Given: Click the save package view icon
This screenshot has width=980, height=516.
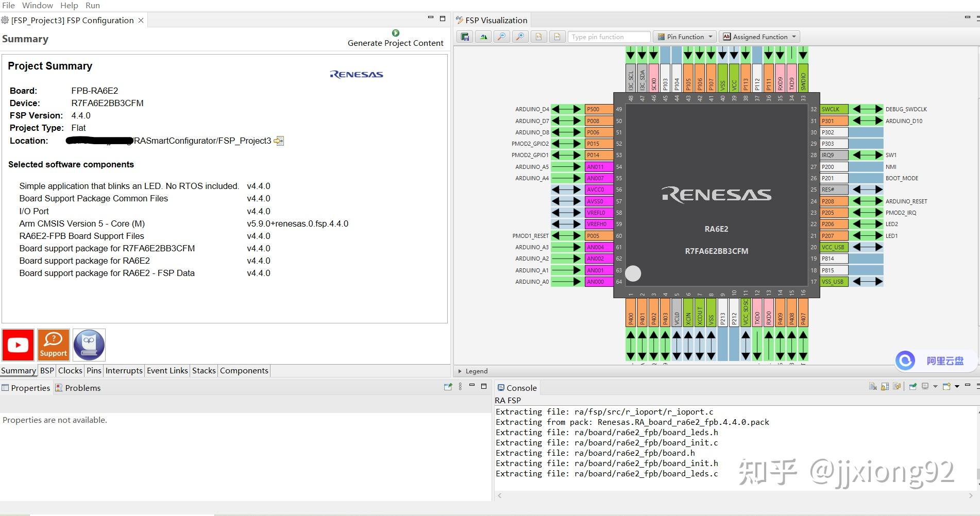Looking at the screenshot, I should [465, 37].
